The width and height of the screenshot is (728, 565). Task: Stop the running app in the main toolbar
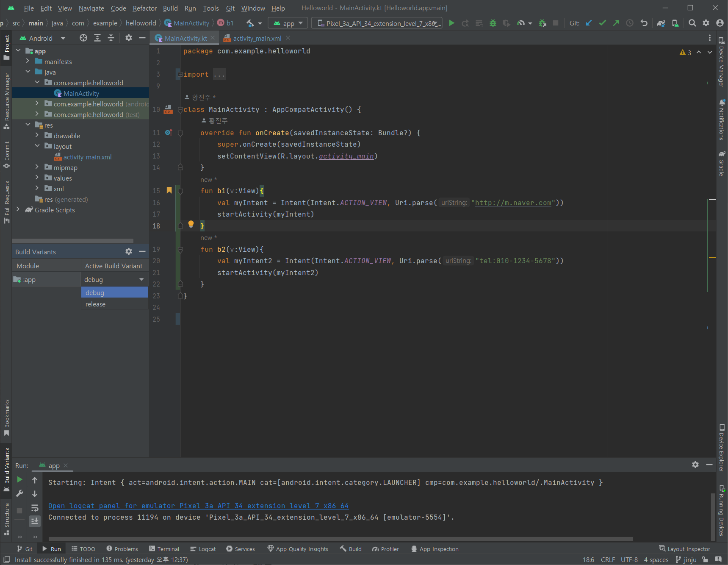click(556, 23)
